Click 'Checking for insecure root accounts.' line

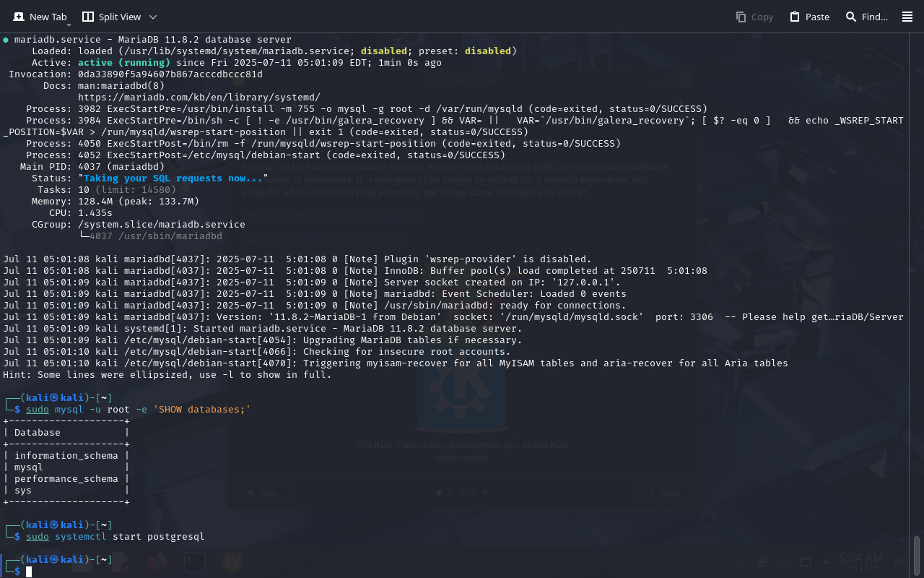(257, 352)
